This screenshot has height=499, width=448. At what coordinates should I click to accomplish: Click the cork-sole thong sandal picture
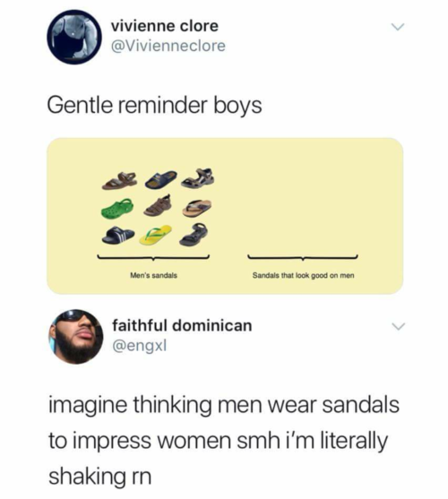click(x=197, y=208)
